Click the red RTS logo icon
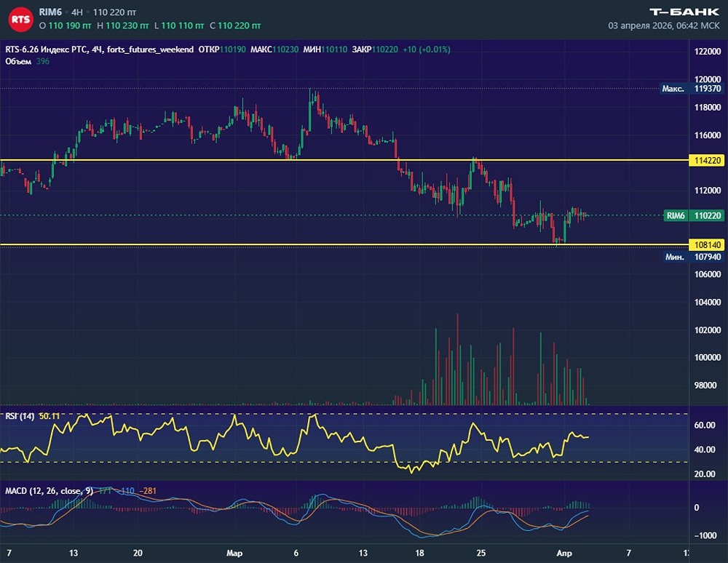728x563 pixels. pos(20,20)
